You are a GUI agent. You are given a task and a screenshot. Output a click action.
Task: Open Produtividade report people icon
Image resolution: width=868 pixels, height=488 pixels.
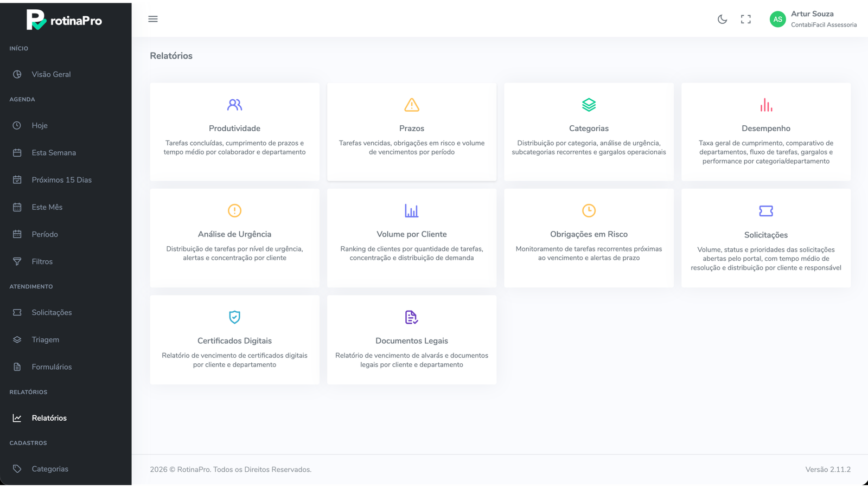pos(234,105)
